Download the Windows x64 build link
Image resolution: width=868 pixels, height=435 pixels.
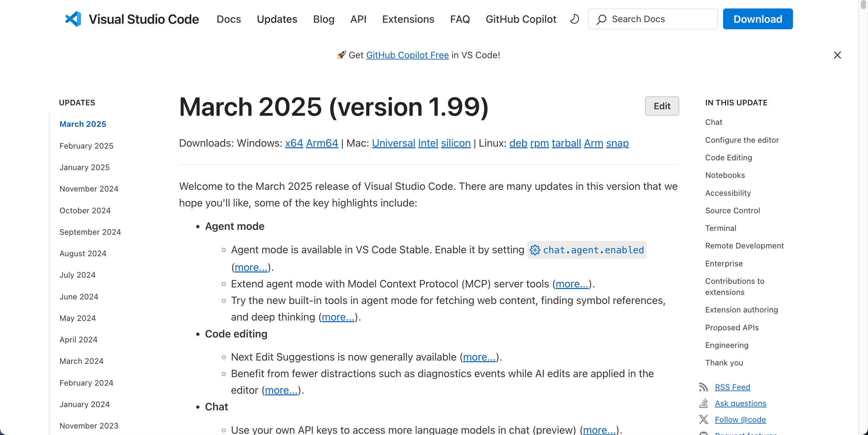click(294, 143)
